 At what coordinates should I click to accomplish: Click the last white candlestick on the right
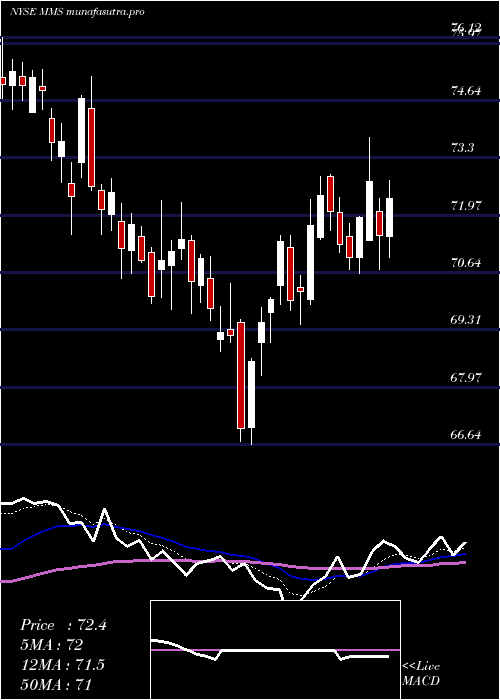click(389, 217)
